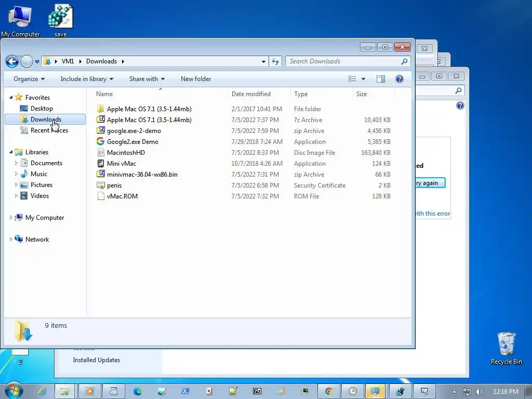Click in the Search Downloads field

point(344,61)
